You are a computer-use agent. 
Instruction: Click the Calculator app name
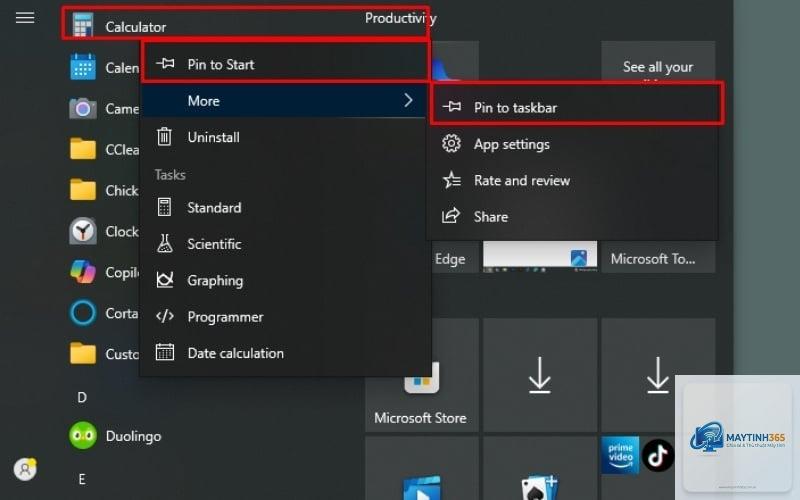point(136,27)
